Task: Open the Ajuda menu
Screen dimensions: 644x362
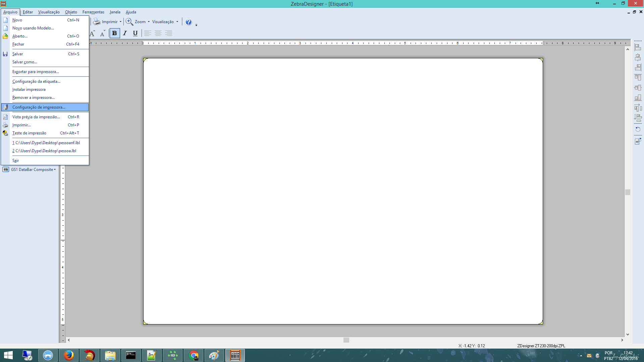Action: [131, 12]
